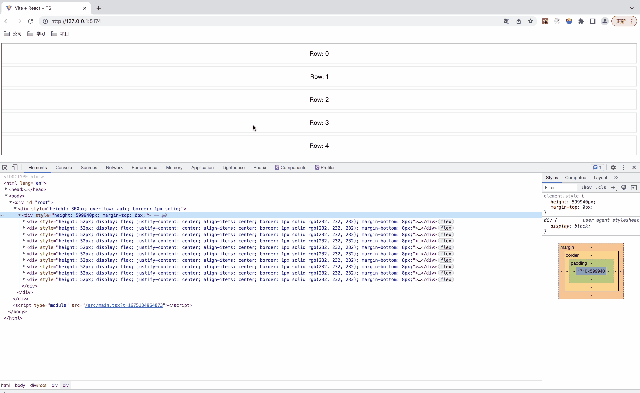The width and height of the screenshot is (640, 393).
Task: Open DevTools more options menu
Action: pos(623,167)
